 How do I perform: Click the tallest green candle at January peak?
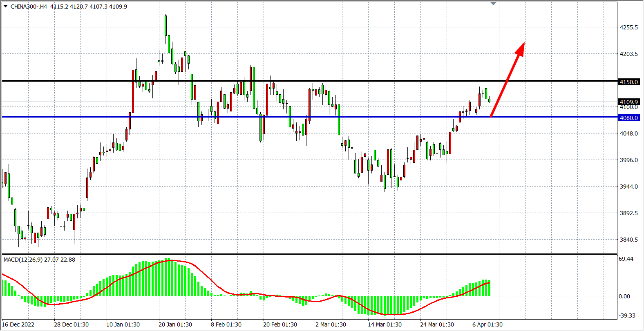click(165, 26)
